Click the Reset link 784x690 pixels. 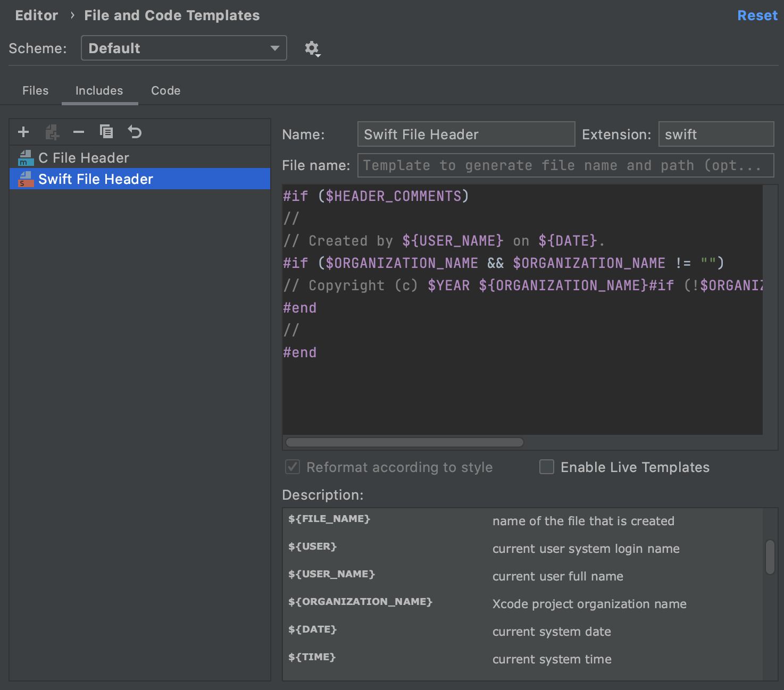[x=757, y=15]
